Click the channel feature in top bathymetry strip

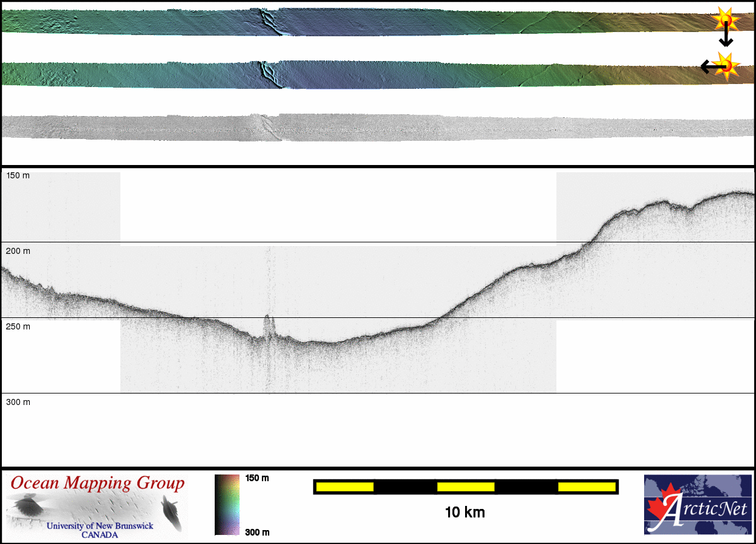tap(268, 21)
